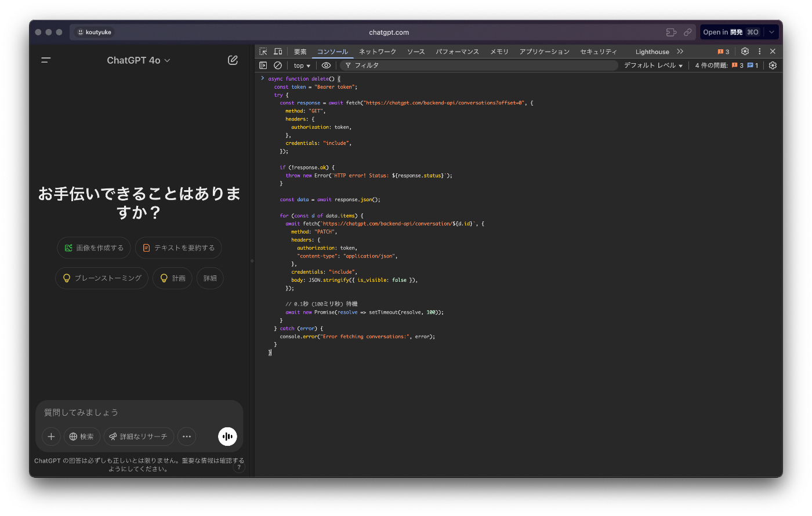Switch to the パフォーマンス tab
This screenshot has height=516, width=812.
[458, 52]
